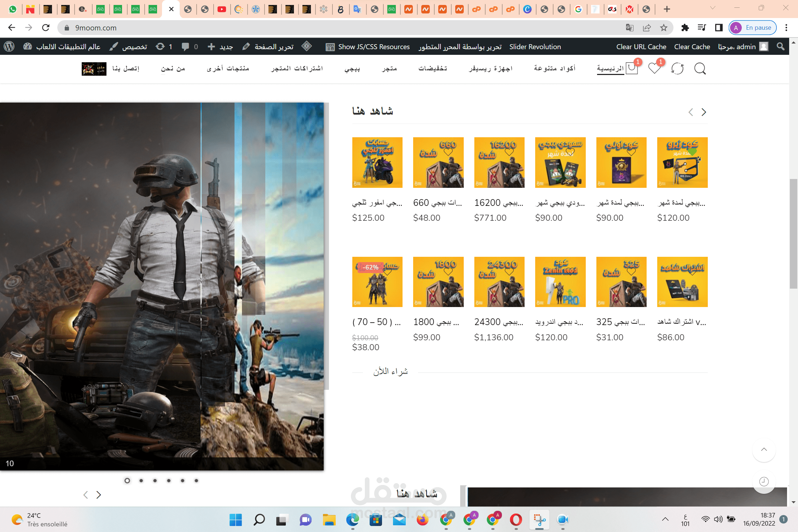Open the compare arrows icon in site header
798x532 pixels.
click(x=677, y=68)
